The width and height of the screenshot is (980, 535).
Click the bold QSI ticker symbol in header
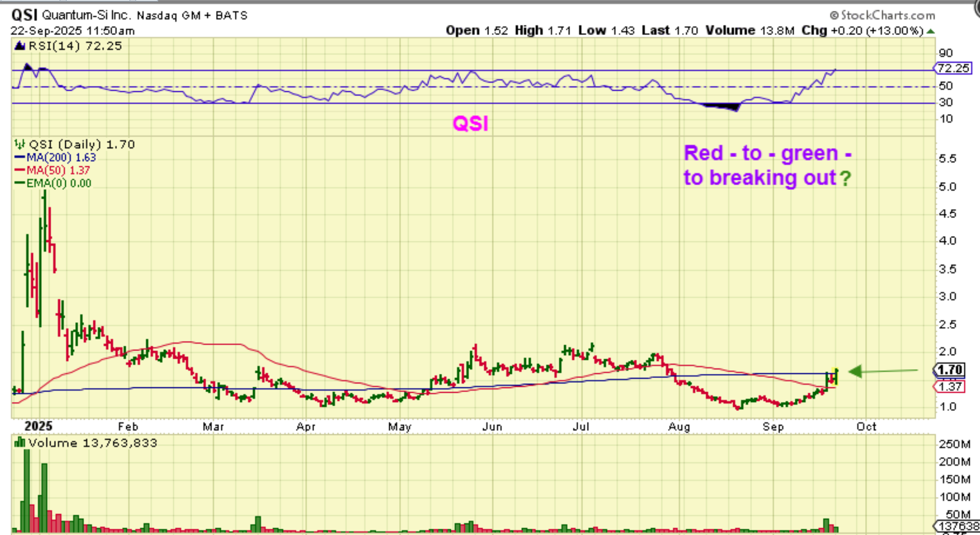pos(24,15)
